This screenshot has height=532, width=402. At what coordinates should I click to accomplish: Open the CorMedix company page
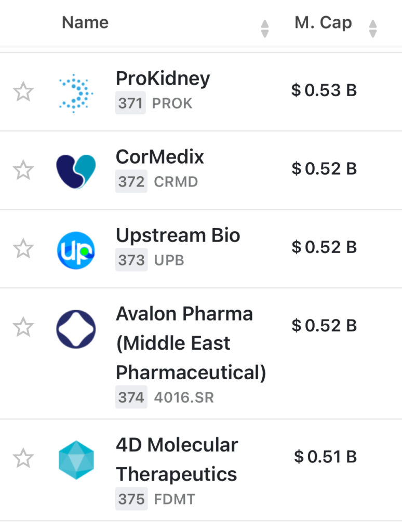coord(160,157)
